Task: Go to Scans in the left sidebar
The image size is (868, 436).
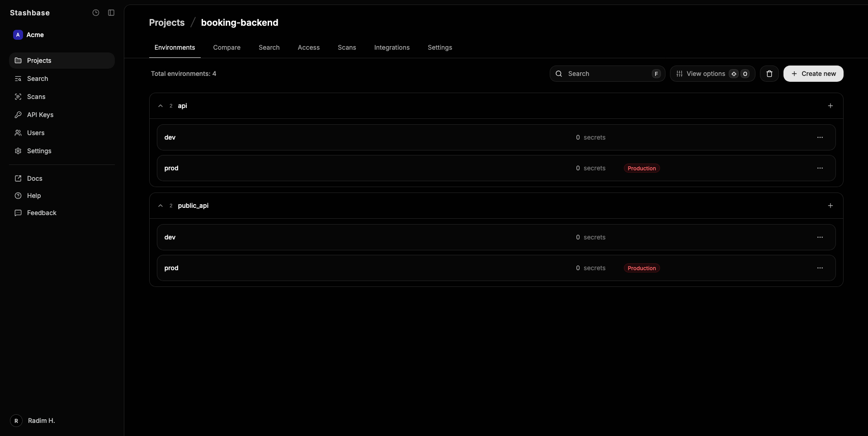Action: pos(62,97)
